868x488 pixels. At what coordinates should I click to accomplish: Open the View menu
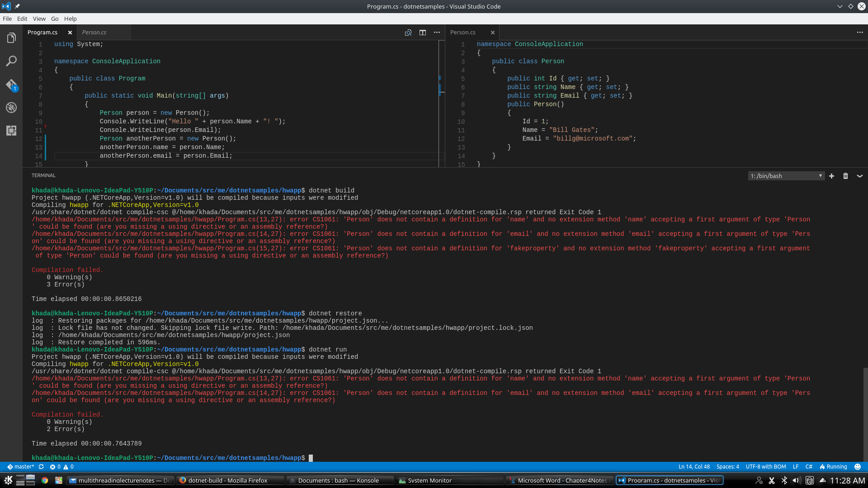(39, 19)
